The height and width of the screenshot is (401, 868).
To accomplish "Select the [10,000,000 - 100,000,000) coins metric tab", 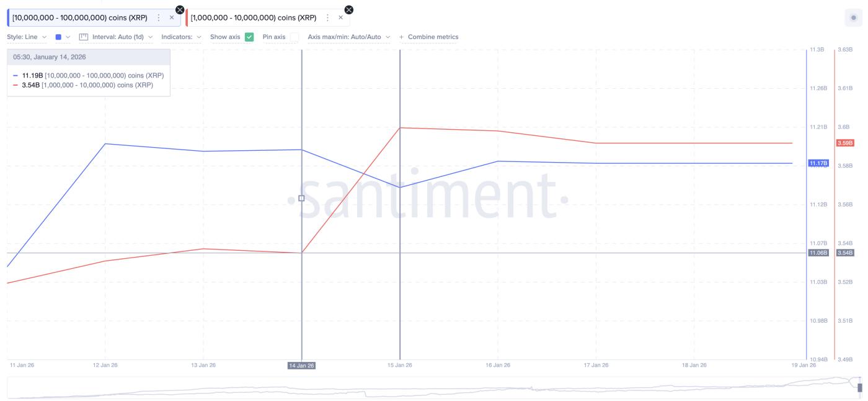I will (81, 17).
